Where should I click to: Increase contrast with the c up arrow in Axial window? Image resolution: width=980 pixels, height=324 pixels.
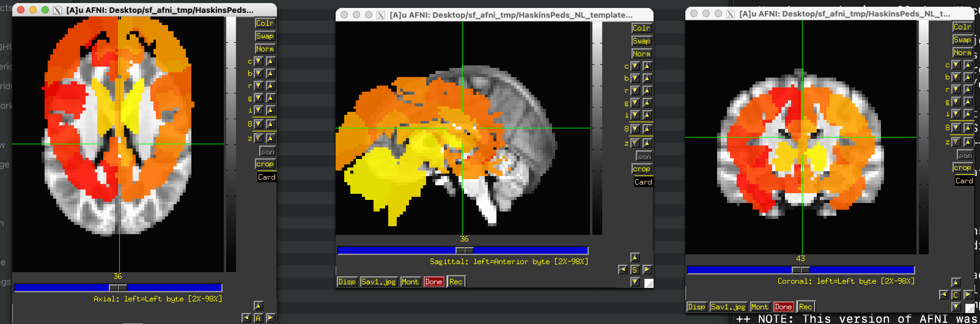click(271, 61)
